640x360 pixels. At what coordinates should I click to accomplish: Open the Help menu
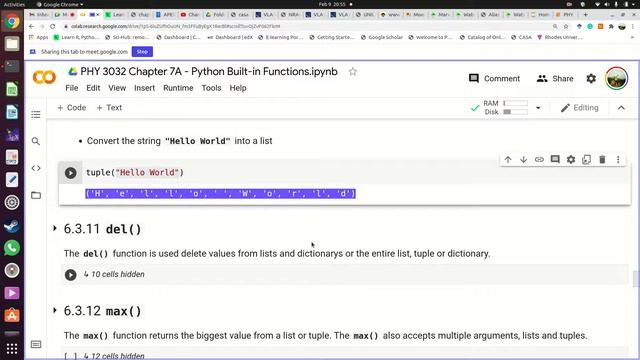pos(238,88)
